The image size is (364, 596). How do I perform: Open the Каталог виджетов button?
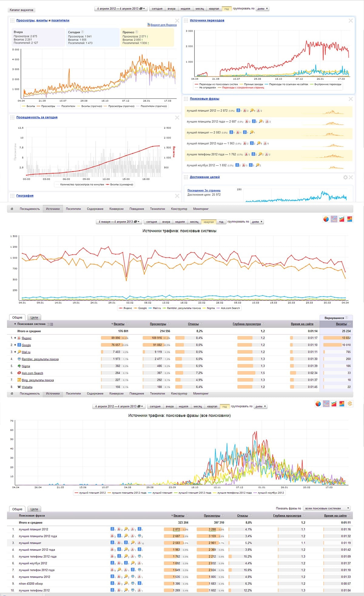tap(22, 10)
